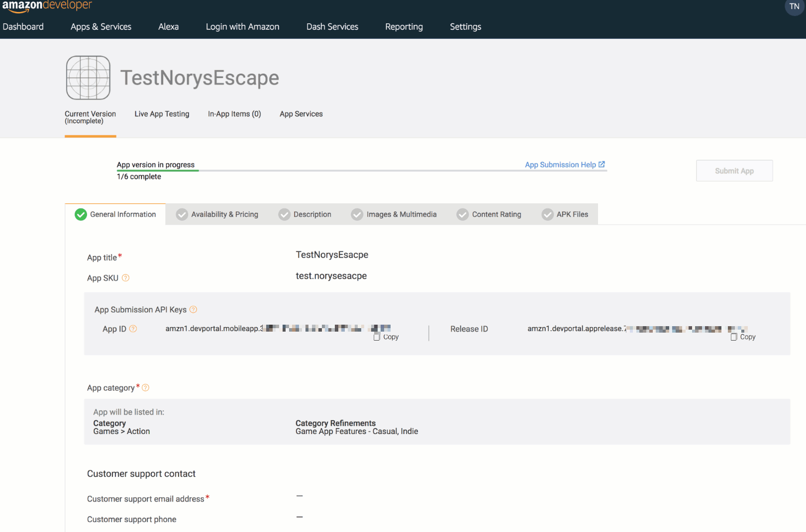Open the In-App Items (0) tab
806x532 pixels.
234,114
